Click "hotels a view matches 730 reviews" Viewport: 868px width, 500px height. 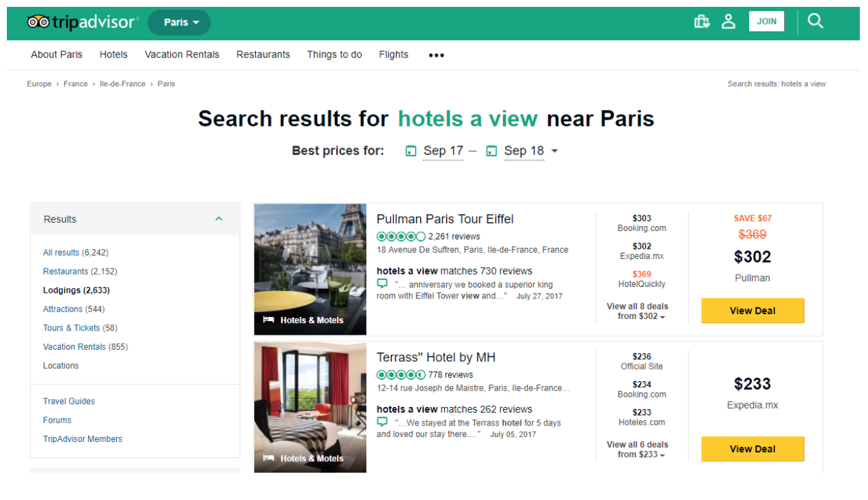pos(455,271)
